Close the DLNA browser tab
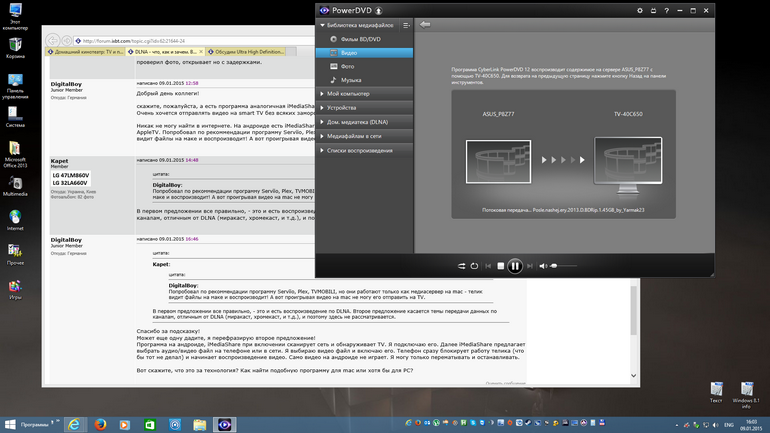Image resolution: width=770 pixels, height=433 pixels. 200,52
